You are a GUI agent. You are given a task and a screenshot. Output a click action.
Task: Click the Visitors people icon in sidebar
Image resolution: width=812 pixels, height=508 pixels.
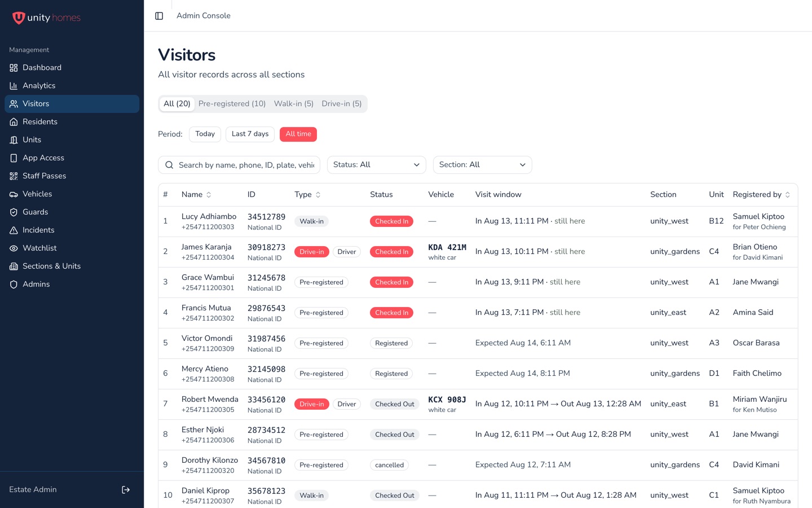pyautogui.click(x=14, y=104)
